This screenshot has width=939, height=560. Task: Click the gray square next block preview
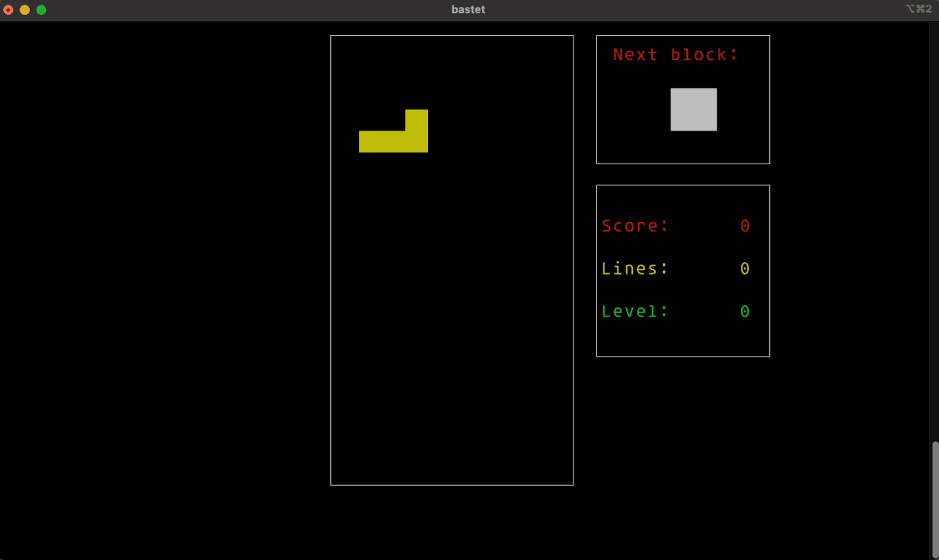pyautogui.click(x=693, y=109)
